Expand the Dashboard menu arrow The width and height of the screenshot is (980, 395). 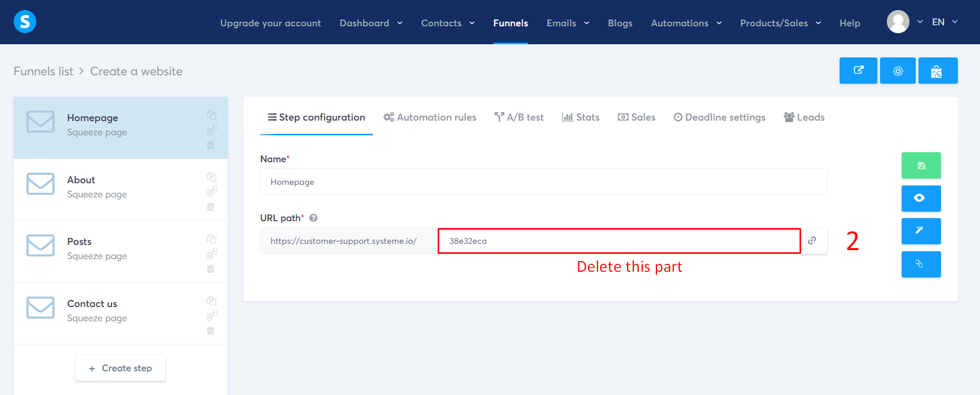[400, 23]
